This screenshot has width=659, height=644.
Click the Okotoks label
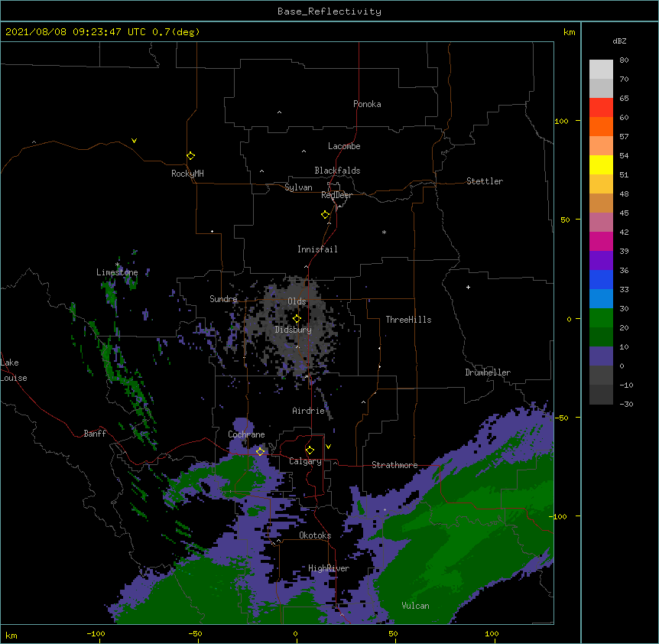pyautogui.click(x=315, y=535)
